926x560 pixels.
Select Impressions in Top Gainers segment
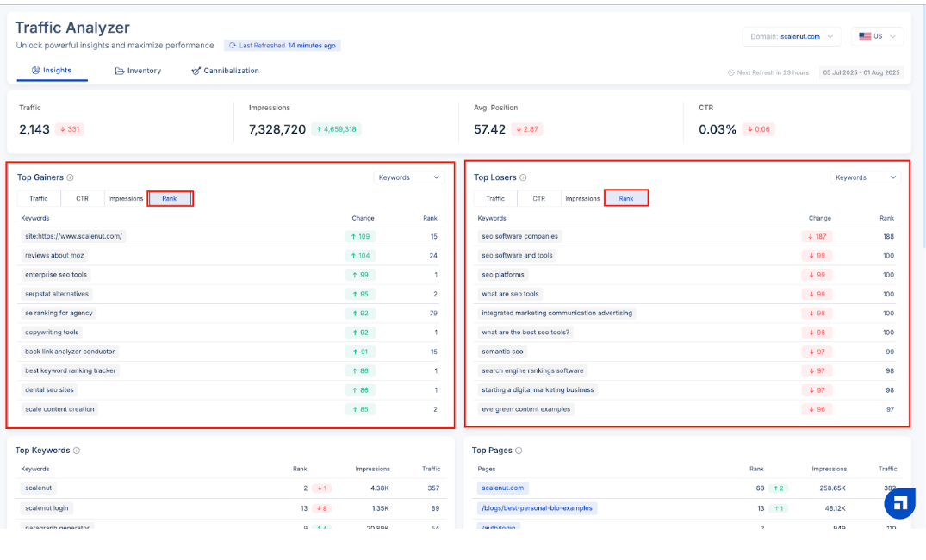[126, 198]
